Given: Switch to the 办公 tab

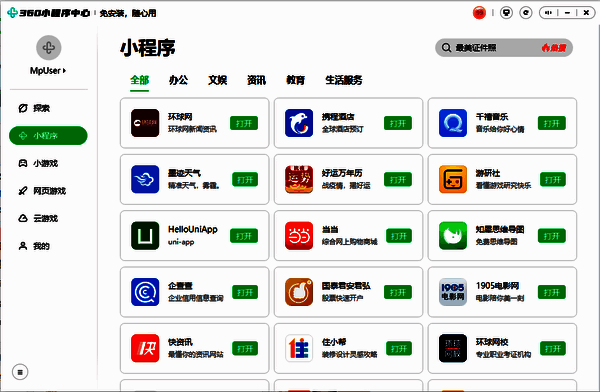Looking at the screenshot, I should pyautogui.click(x=178, y=80).
